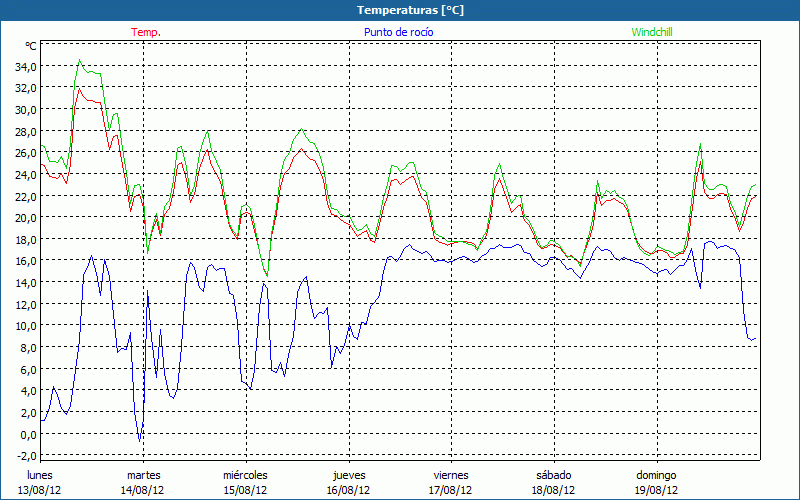Click the 18,0 value on the y-axis
This screenshot has height=500, width=800.
[x=25, y=239]
